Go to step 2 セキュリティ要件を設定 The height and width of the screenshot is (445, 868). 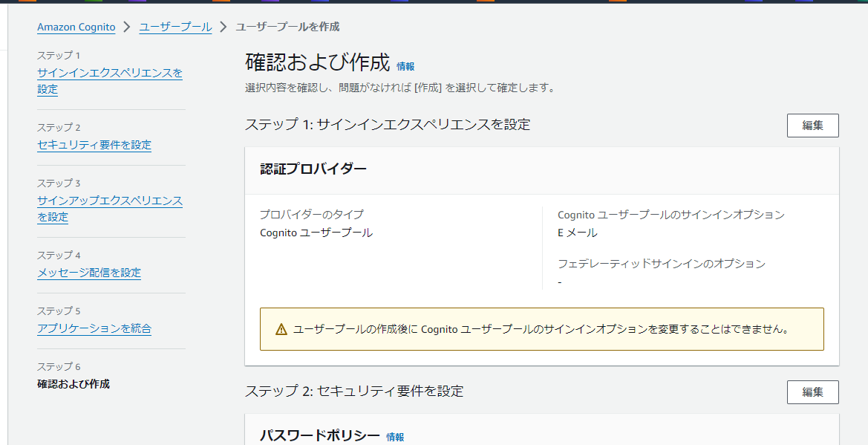pyautogui.click(x=94, y=145)
